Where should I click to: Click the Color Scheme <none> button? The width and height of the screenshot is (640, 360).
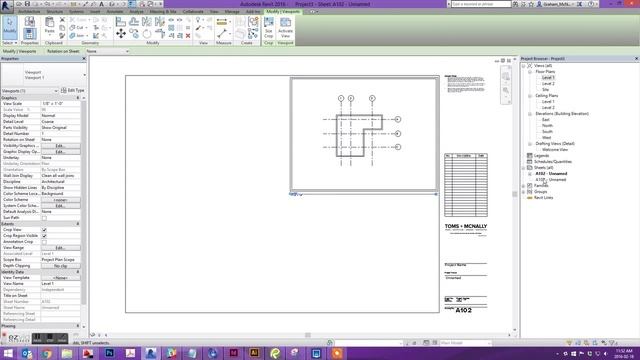[60, 200]
